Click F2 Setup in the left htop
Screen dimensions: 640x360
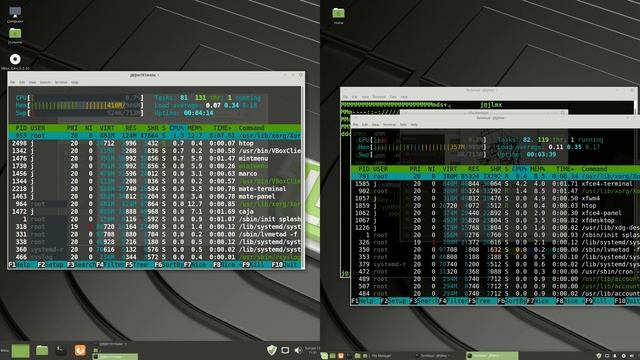click(x=51, y=265)
